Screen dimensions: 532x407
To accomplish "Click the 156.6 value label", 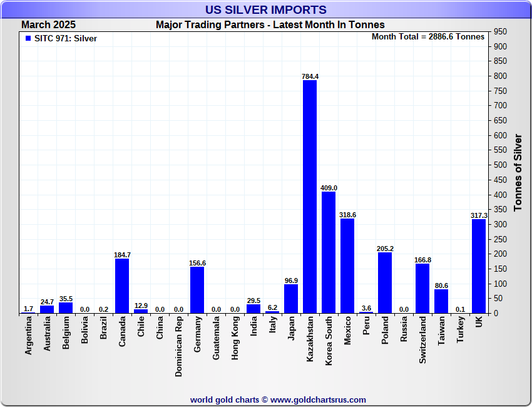I will click(197, 263).
